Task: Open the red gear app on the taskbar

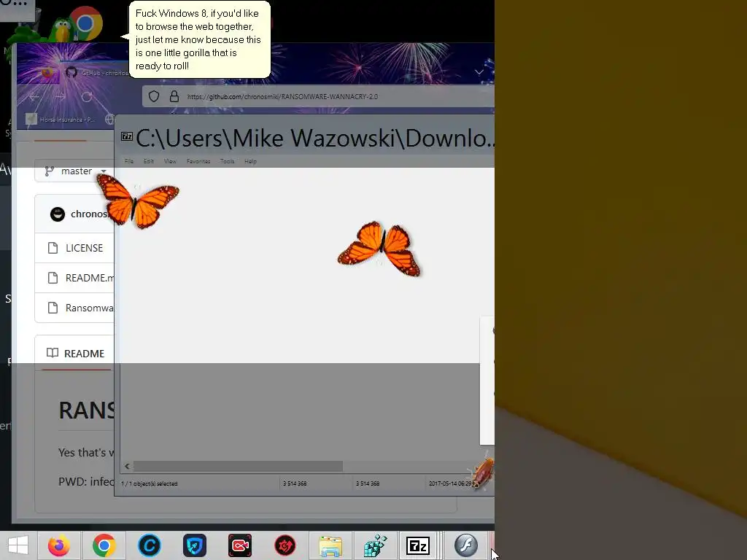Action: click(x=285, y=545)
